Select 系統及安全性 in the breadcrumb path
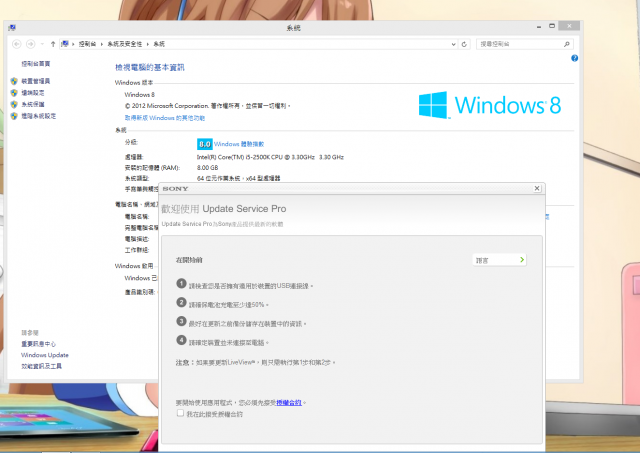 pyautogui.click(x=124, y=44)
